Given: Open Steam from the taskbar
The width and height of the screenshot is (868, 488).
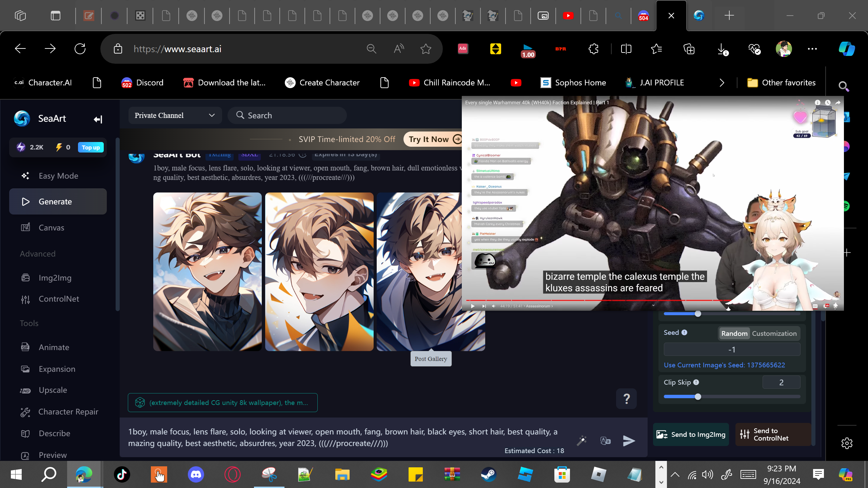Looking at the screenshot, I should [x=488, y=474].
